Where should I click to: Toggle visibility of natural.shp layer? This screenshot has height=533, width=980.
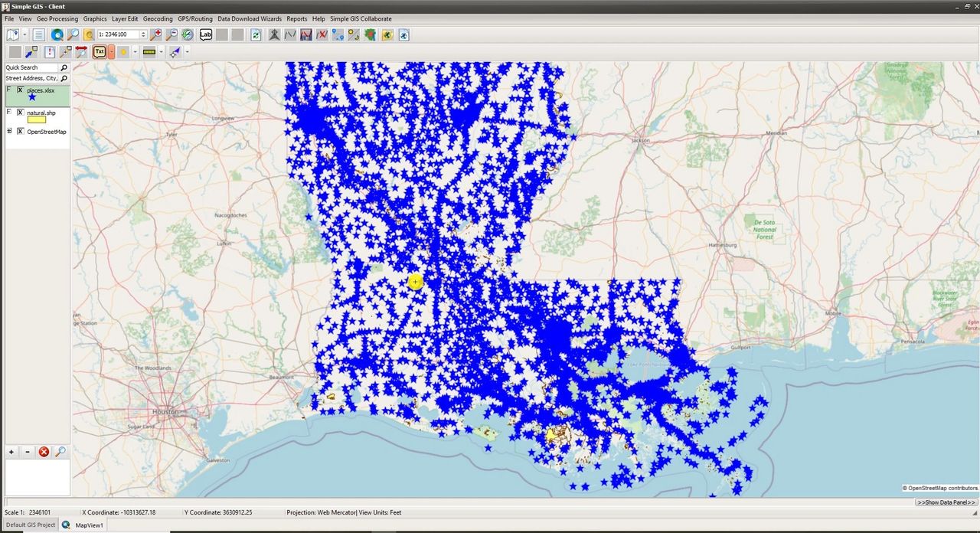point(21,113)
